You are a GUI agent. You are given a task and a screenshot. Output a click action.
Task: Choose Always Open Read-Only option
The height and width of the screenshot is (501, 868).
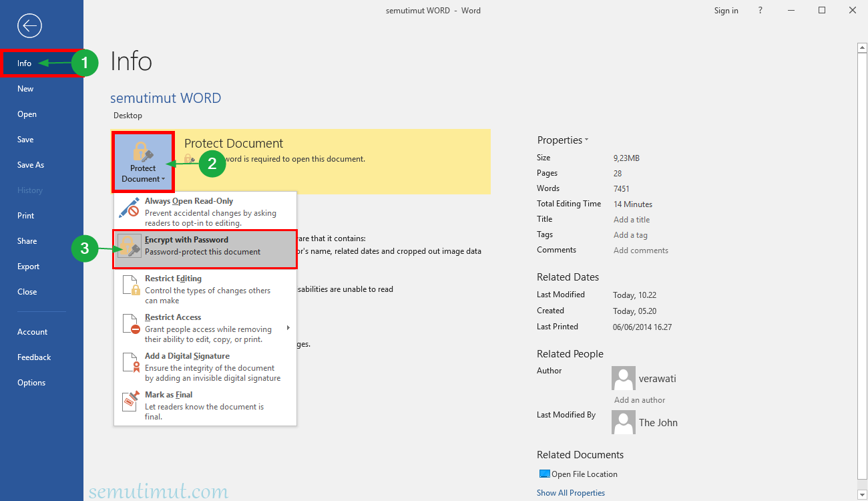(205, 211)
